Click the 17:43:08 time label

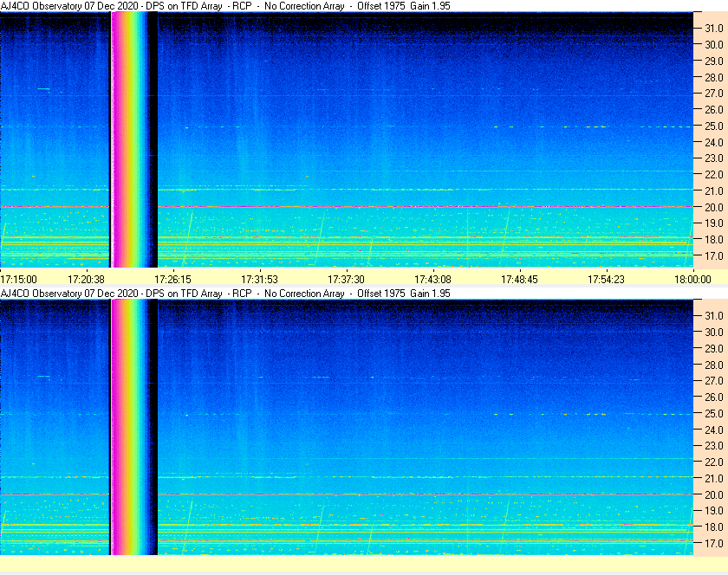click(x=432, y=280)
